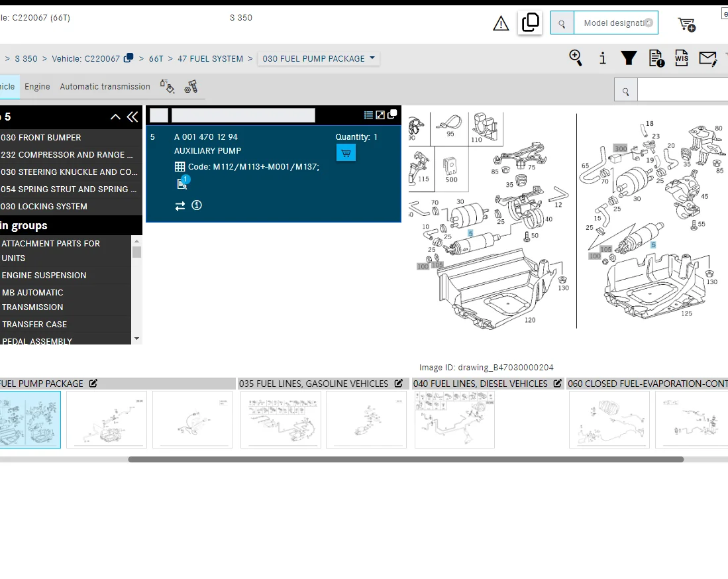The width and height of the screenshot is (728, 579).
Task: Open second thumbnail of FUEL PUMP PACKAGE
Action: pyautogui.click(x=107, y=420)
